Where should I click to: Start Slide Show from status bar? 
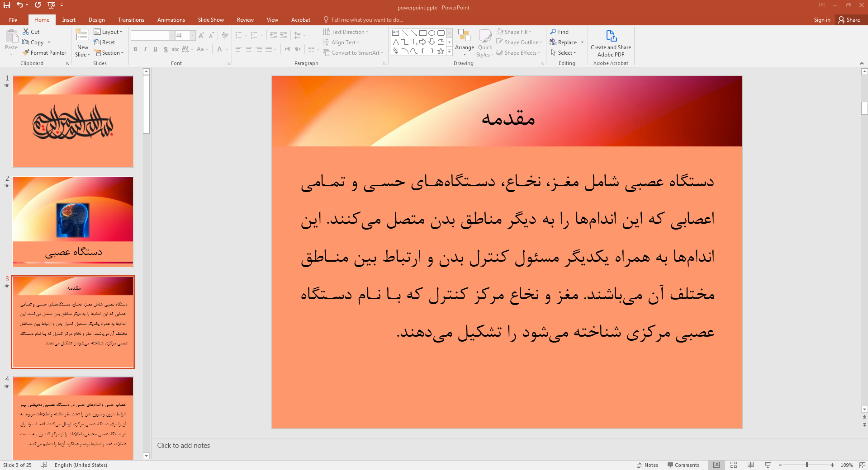click(x=768, y=465)
